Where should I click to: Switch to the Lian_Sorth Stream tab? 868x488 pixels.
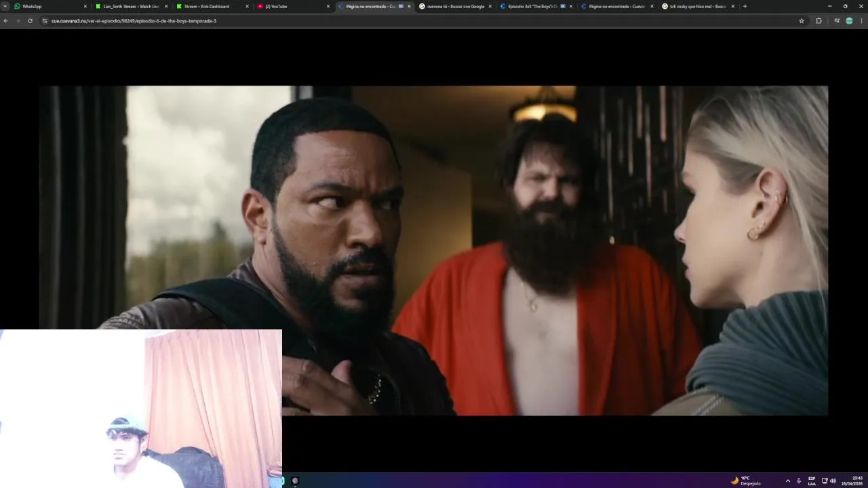[132, 6]
